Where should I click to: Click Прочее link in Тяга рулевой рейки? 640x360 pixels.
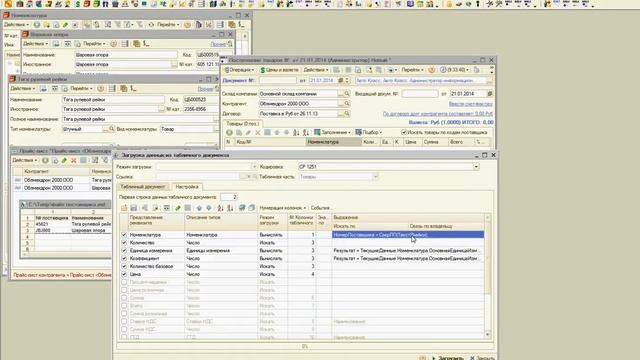[x=205, y=89]
